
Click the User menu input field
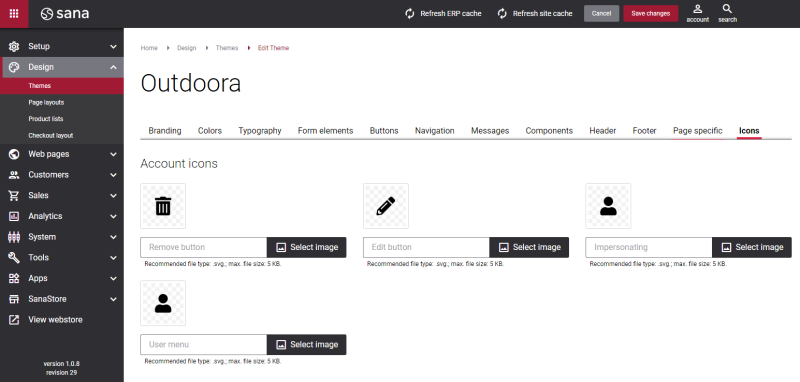[204, 345]
